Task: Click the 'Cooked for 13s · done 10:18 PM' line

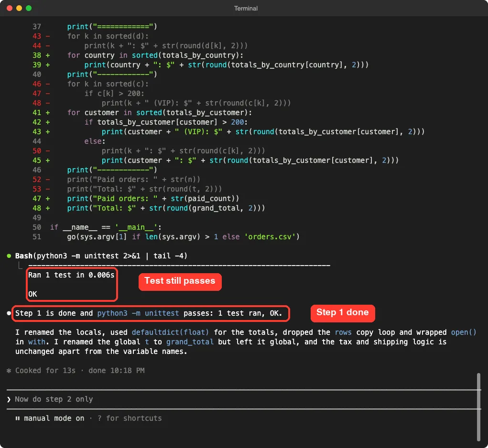Action: pyautogui.click(x=80, y=371)
